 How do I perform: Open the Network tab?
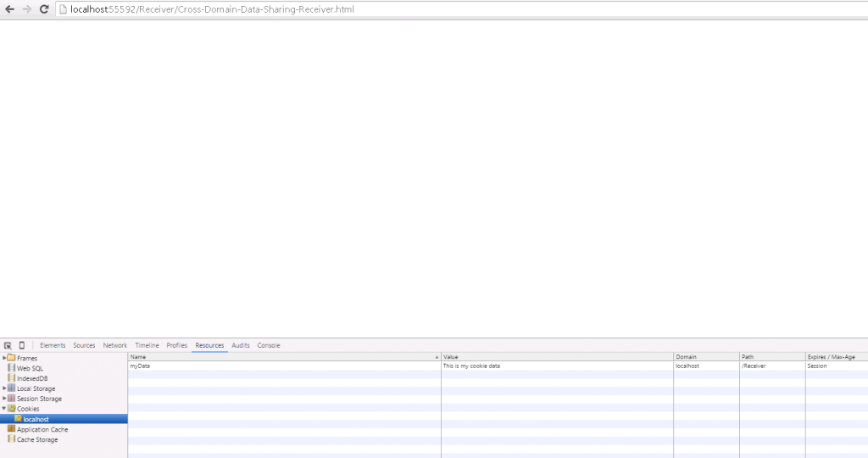tap(114, 345)
